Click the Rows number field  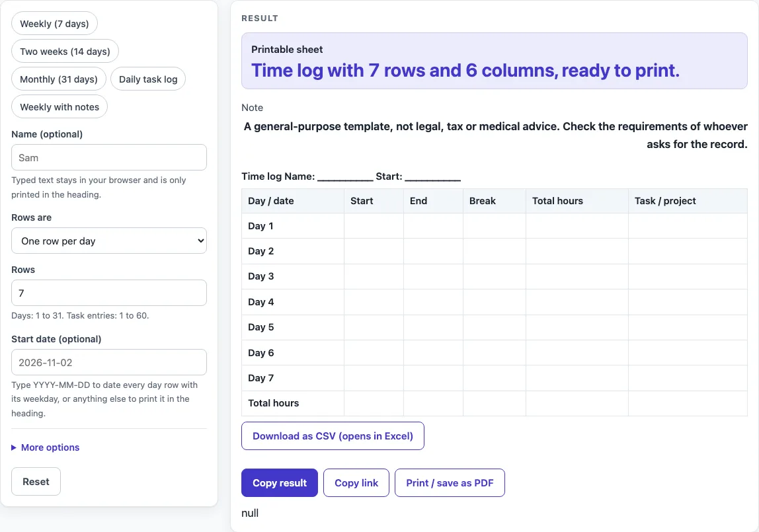tap(109, 293)
